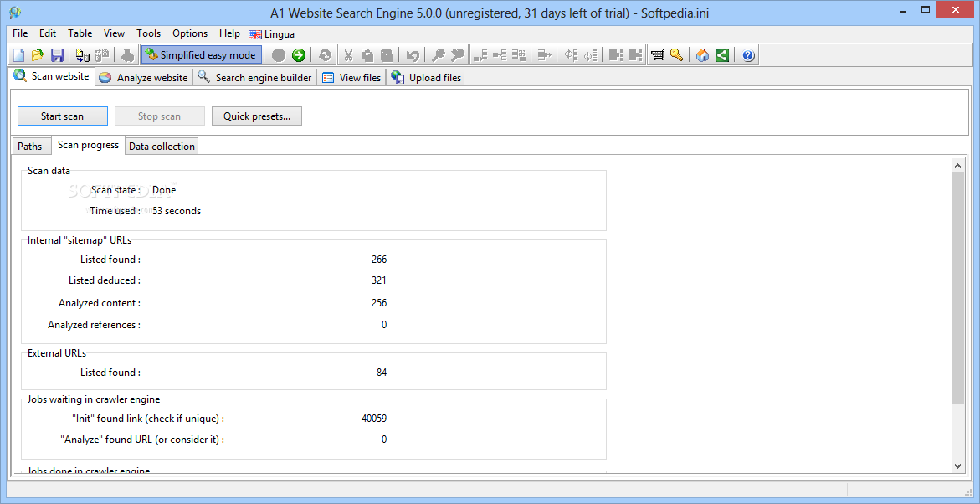The image size is (980, 504).
Task: Toggle Simplified easy mode
Action: (201, 55)
